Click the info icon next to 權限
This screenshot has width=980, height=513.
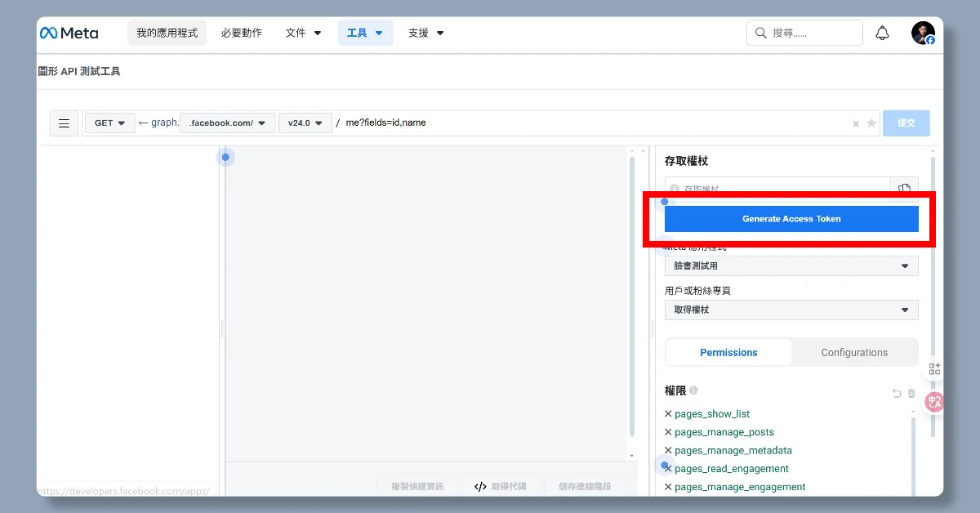(693, 390)
